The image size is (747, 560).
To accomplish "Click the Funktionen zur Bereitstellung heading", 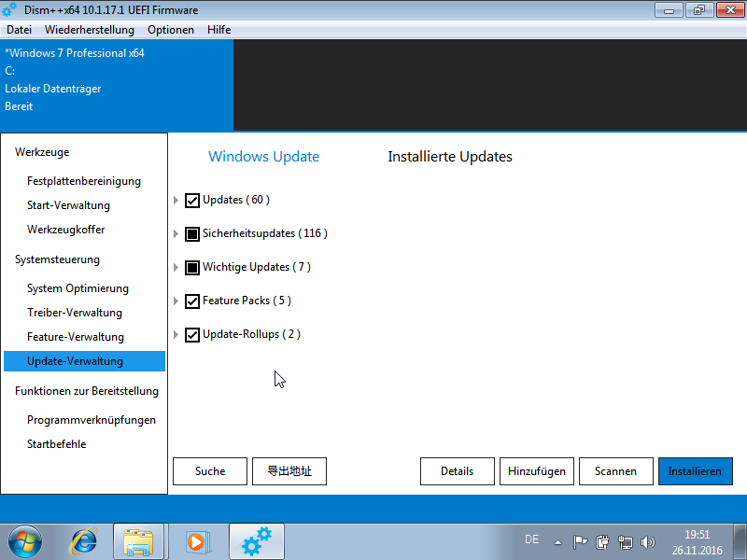I will click(87, 391).
